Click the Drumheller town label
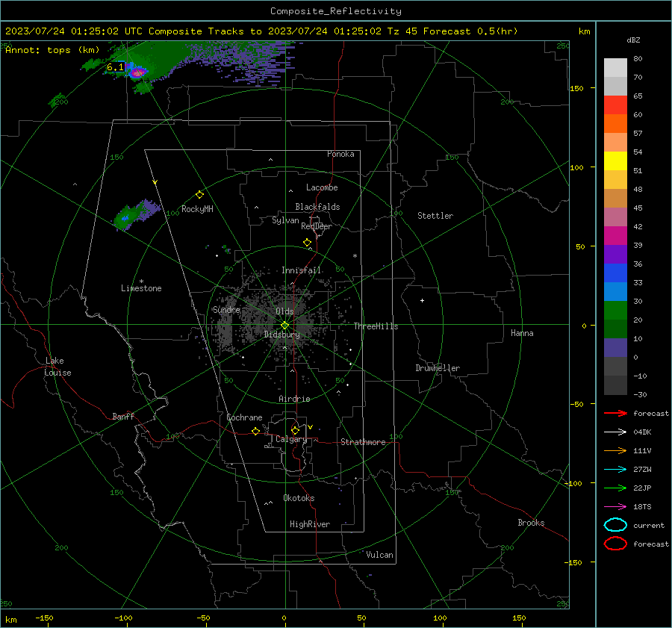The width and height of the screenshot is (672, 628). [x=438, y=368]
